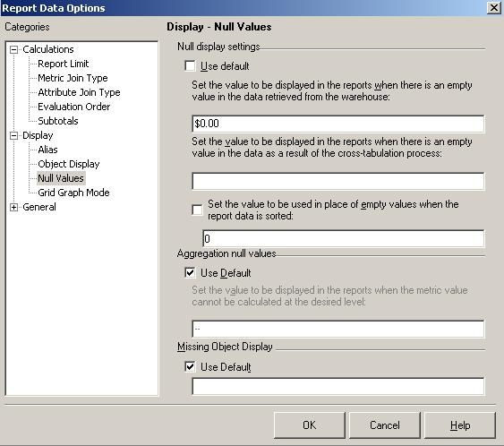
Task: Collapse the Display tree node
Action: [x=13, y=135]
